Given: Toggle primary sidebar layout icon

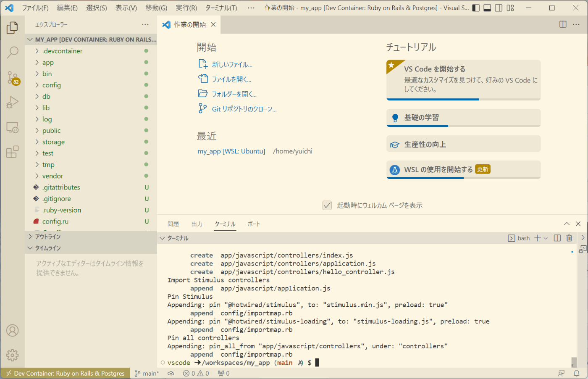Looking at the screenshot, I should tap(476, 8).
